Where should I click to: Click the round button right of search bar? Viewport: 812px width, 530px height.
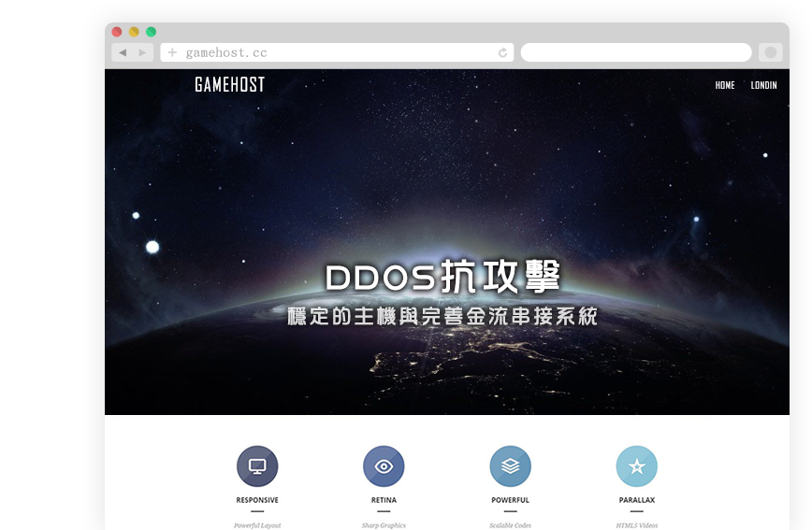click(771, 52)
